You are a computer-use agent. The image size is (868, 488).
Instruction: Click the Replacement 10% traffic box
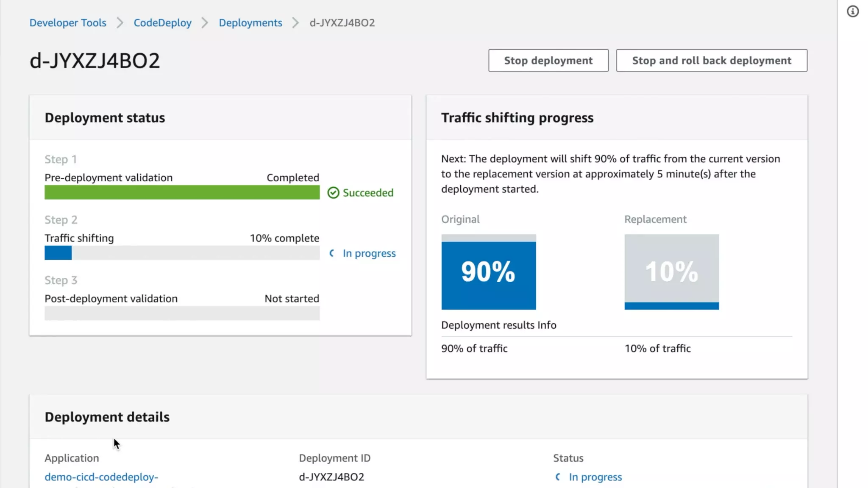click(671, 272)
